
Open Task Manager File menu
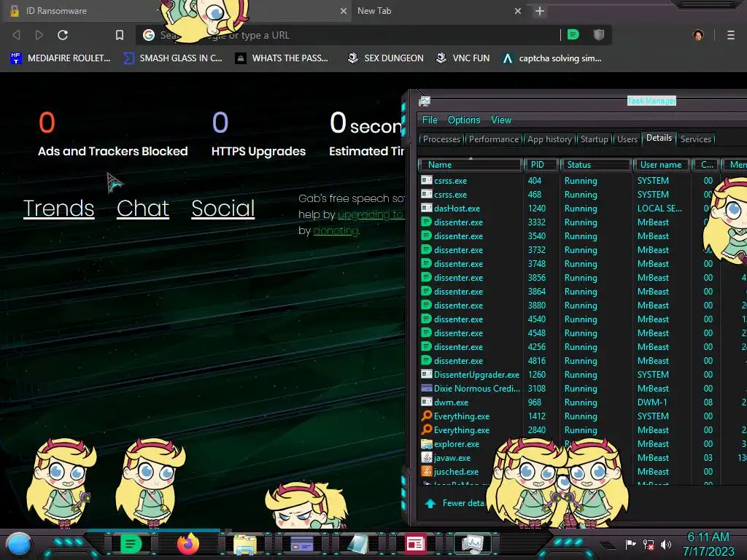point(430,120)
